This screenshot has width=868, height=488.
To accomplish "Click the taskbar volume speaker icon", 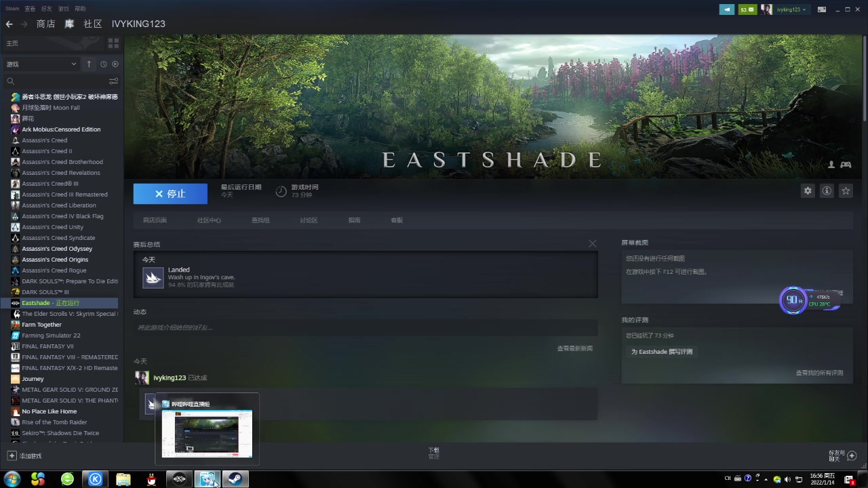I will [787, 479].
